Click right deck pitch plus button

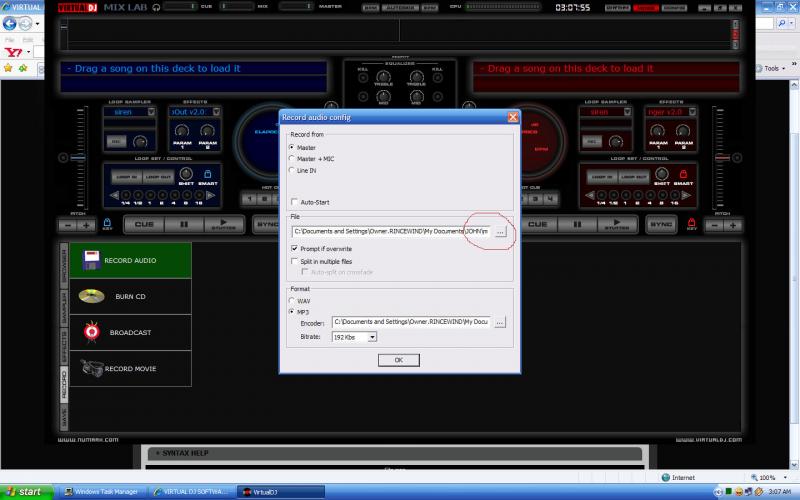[733, 225]
